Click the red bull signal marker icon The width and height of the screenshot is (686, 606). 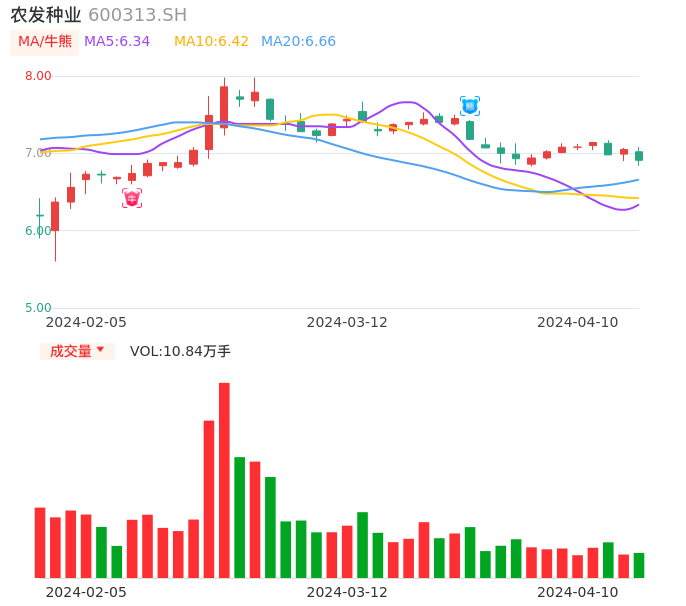[132, 199]
